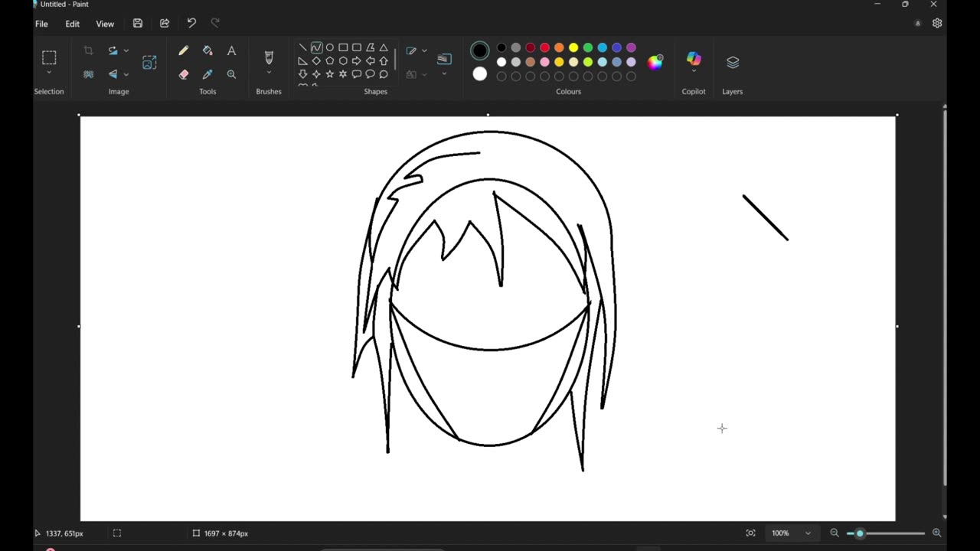Image resolution: width=980 pixels, height=551 pixels.
Task: Click the zoom in plus button
Action: 936,533
